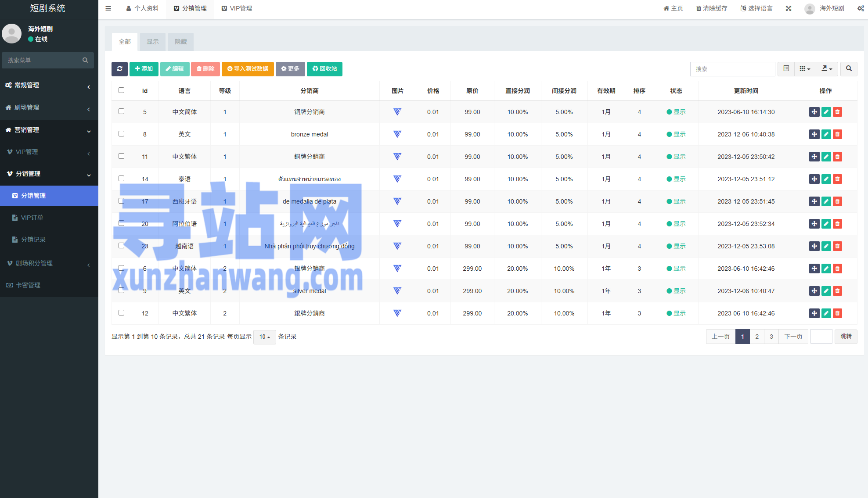
Task: Select checkbox for row Id 12
Action: tap(122, 313)
